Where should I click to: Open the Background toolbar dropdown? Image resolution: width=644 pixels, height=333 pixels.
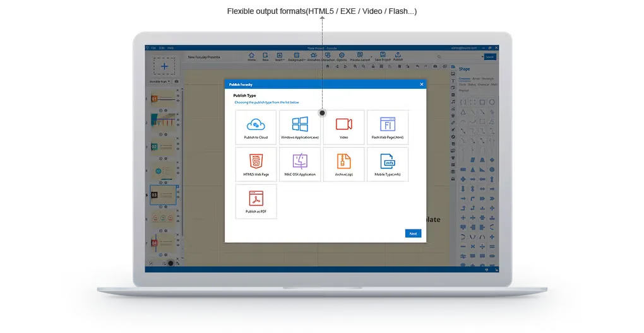(x=296, y=57)
